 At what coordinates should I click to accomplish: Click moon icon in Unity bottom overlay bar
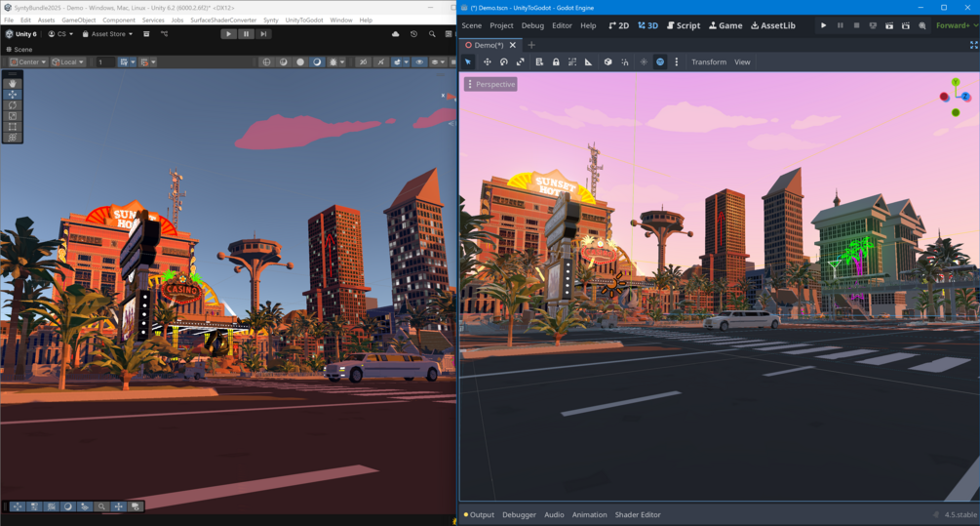coord(68,506)
